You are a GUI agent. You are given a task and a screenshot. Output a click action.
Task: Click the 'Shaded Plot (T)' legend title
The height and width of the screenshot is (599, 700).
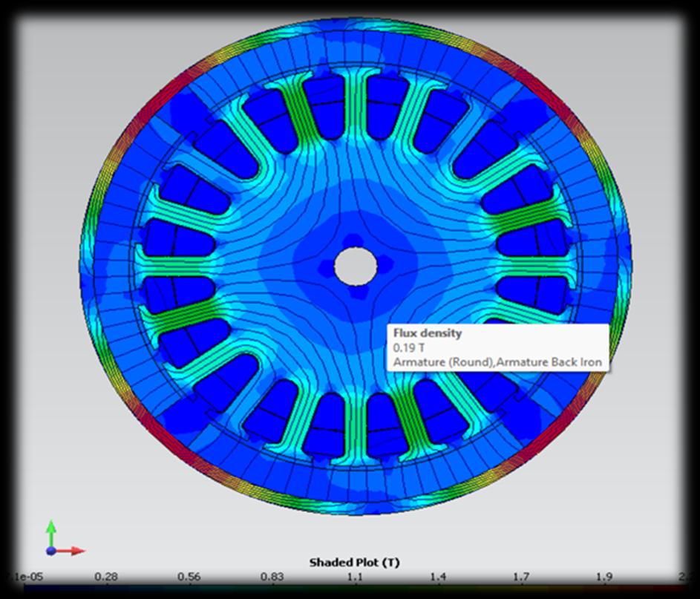coord(355,563)
